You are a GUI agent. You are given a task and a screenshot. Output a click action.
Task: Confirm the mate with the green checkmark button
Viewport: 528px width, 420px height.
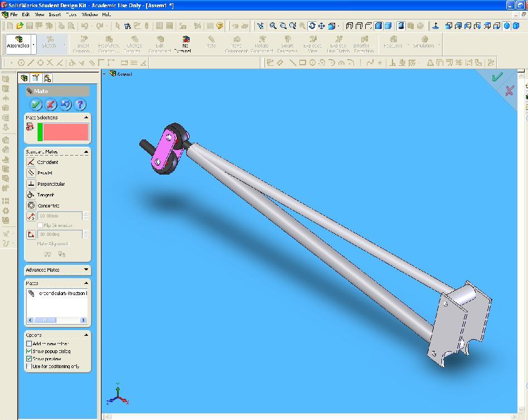36,104
